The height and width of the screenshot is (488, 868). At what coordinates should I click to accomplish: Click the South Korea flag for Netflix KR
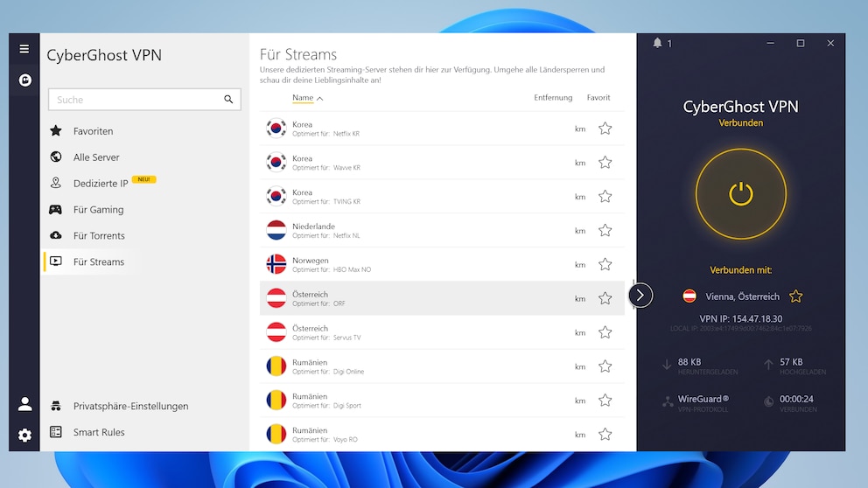pyautogui.click(x=276, y=129)
